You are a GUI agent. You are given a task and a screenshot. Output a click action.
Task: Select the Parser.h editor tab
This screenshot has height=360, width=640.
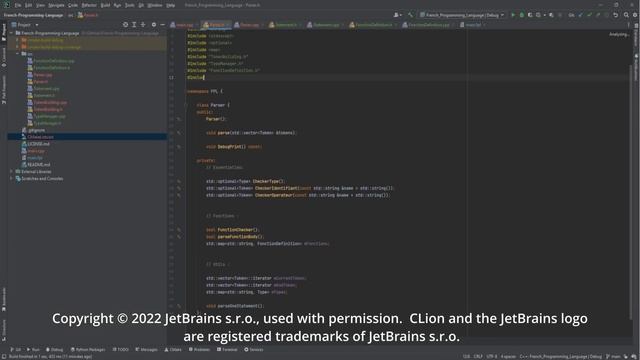coord(216,25)
